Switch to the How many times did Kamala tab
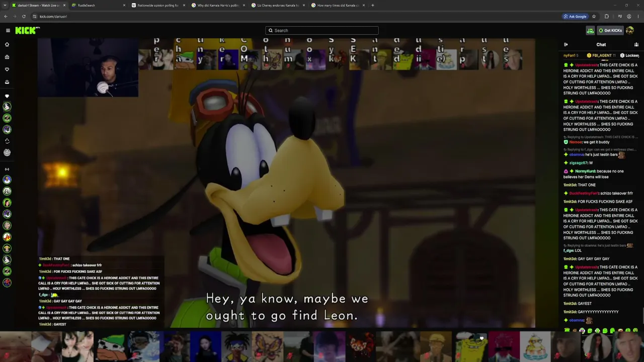 click(x=338, y=5)
